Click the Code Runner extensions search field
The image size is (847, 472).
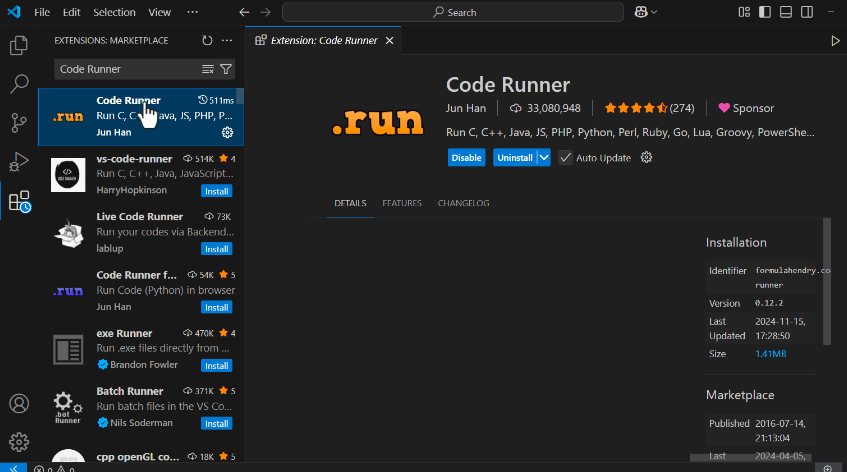pyautogui.click(x=129, y=69)
